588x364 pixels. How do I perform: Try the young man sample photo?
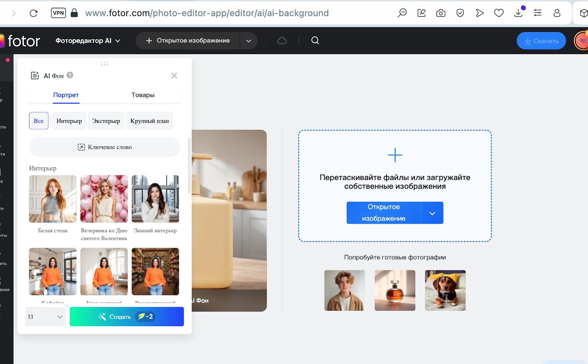pos(345,291)
